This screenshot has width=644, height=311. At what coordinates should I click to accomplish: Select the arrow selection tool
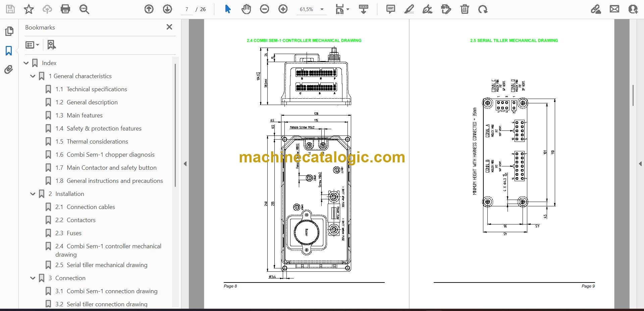pos(228,9)
